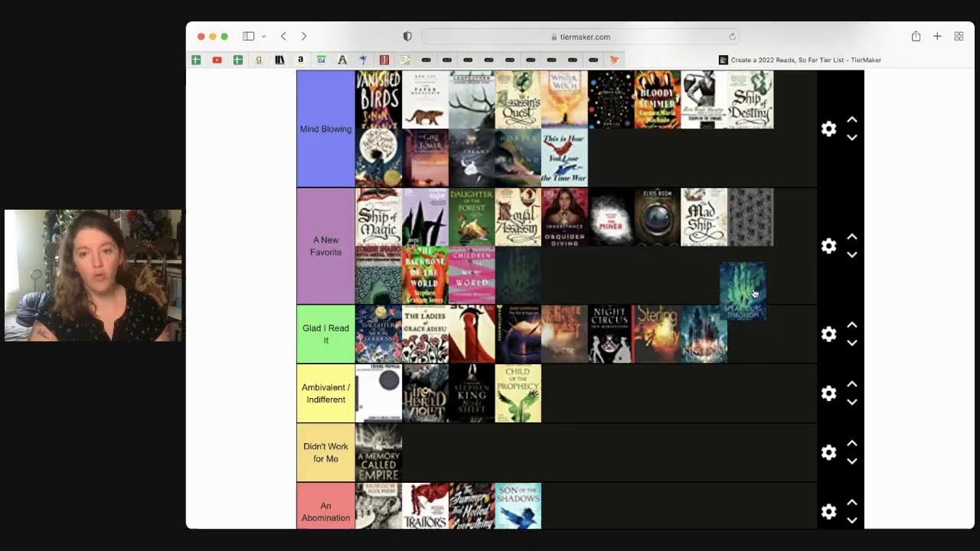Screen dimensions: 980x551
Task: Click the serif letter A bookmark icon
Action: 342,60
